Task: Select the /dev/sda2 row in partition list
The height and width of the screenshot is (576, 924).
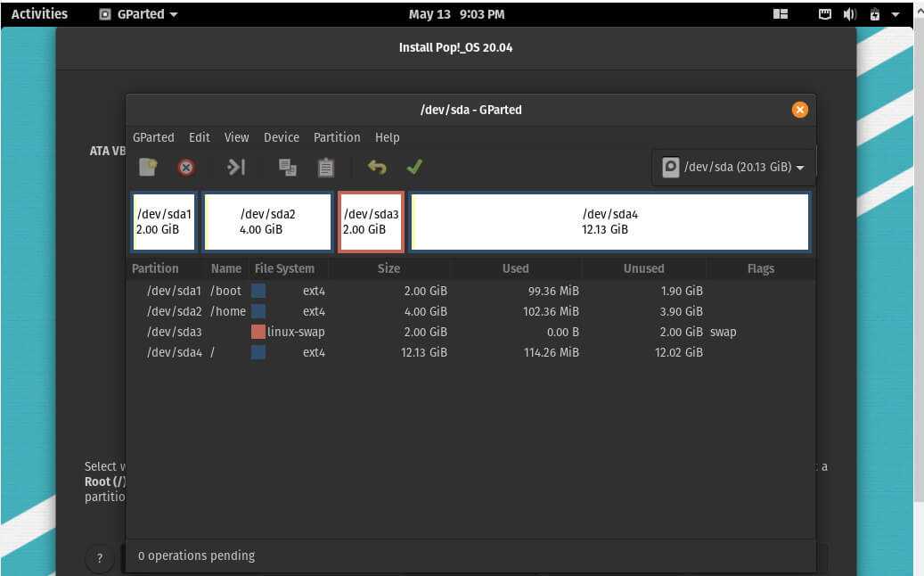Action: 470,311
